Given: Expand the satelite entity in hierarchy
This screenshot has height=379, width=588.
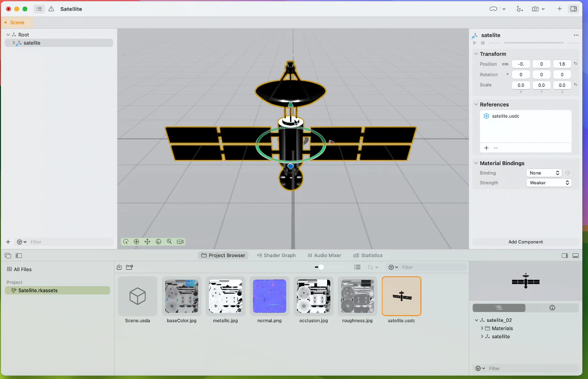Looking at the screenshot, I should point(14,43).
